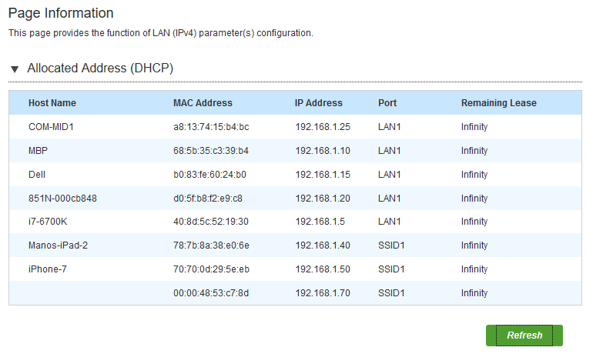Screen dimensions: 593x364
Task: Collapse the Allocated Address (DHCP) section triangle
Action: (15, 69)
